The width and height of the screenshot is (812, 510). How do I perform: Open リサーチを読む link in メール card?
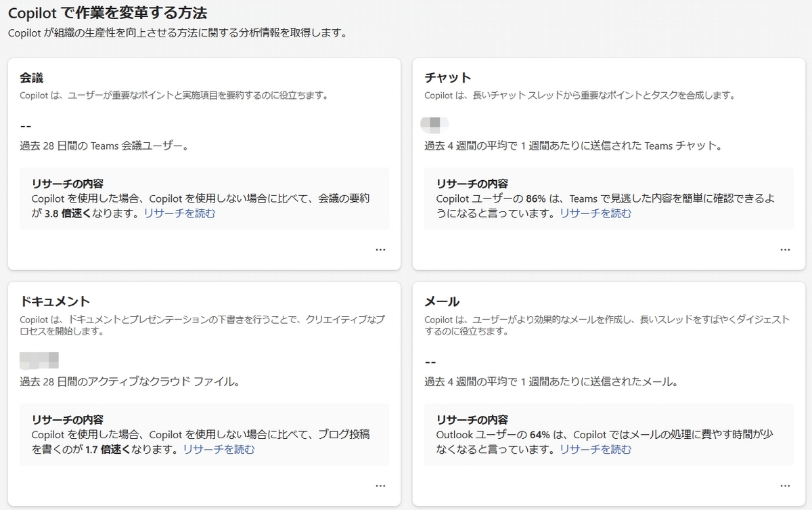coord(595,449)
